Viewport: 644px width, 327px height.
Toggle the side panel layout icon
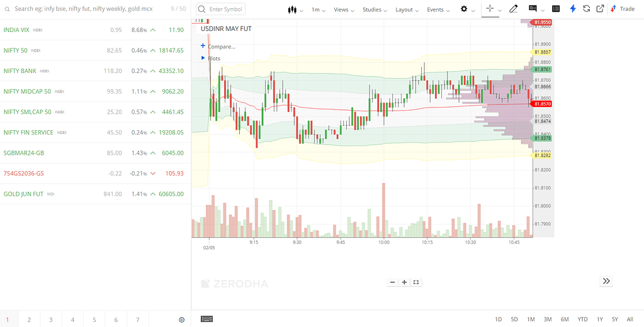[x=556, y=9]
